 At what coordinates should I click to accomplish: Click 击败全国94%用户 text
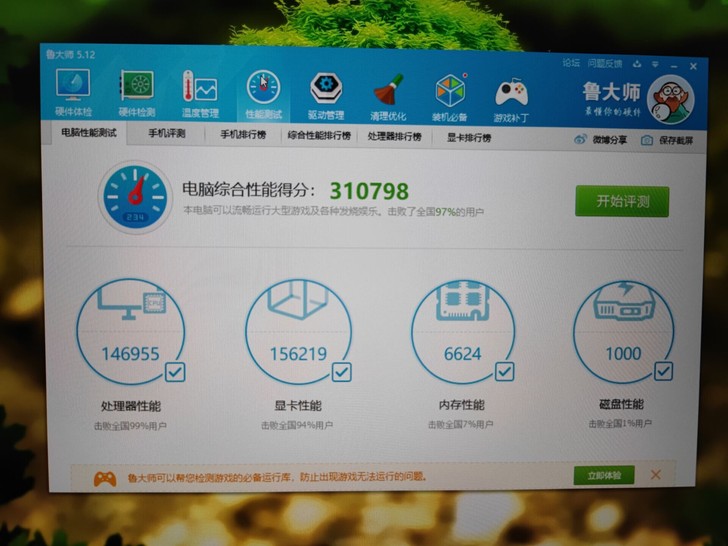(x=297, y=425)
